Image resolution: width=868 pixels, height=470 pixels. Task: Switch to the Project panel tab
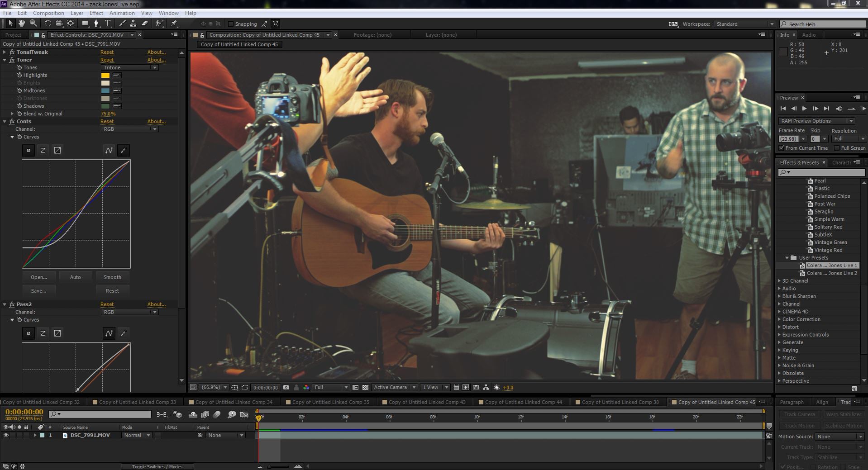click(x=13, y=35)
